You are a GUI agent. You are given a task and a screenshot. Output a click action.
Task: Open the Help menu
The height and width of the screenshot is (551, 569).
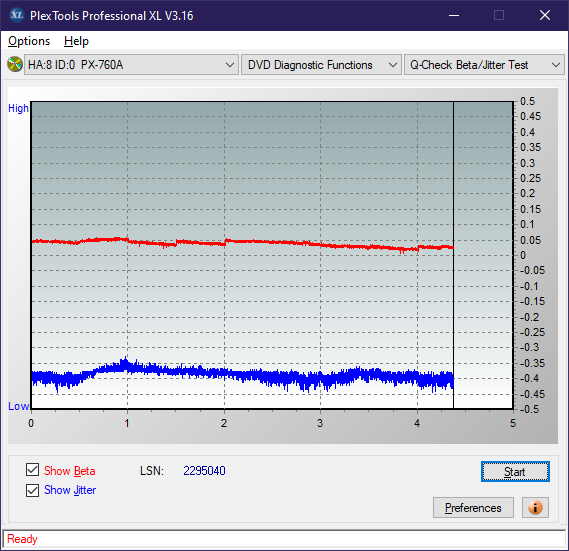click(x=76, y=41)
